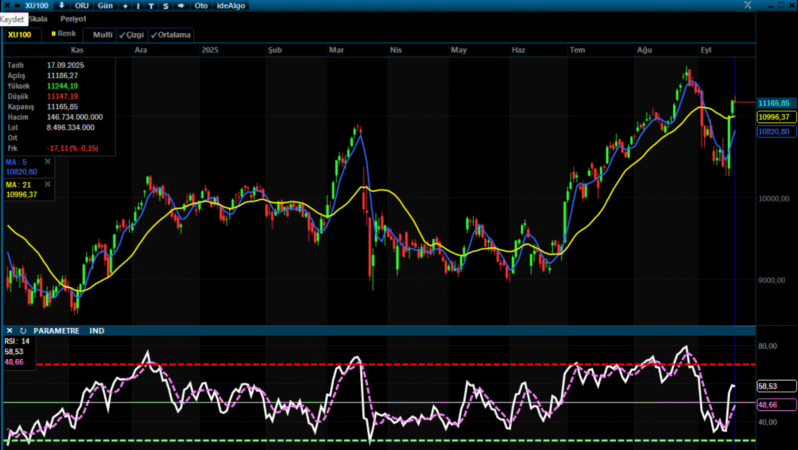The width and height of the screenshot is (798, 450).
Task: Click the May month label on time axis
Action: (459, 50)
